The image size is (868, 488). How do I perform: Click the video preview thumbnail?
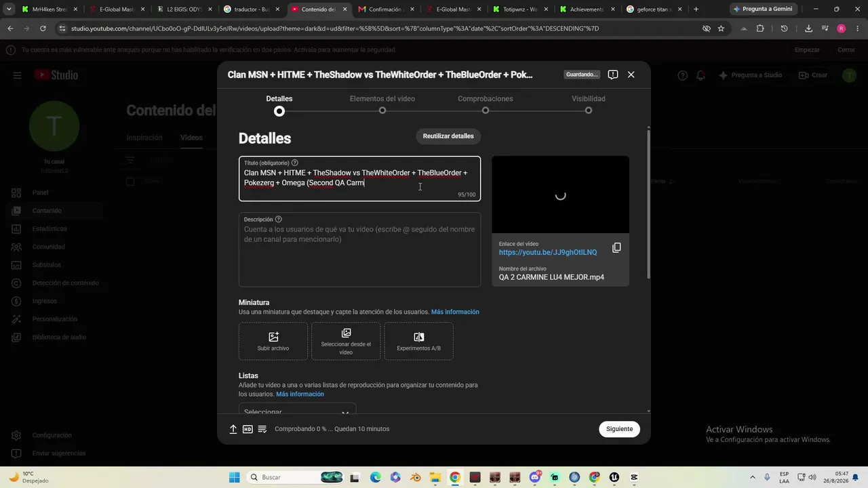click(x=560, y=195)
